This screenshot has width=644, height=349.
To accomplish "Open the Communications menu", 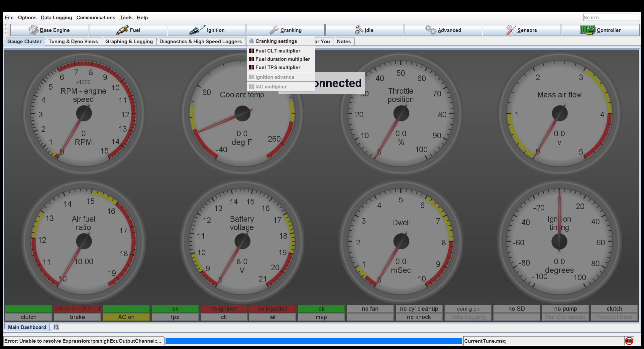I will (96, 18).
